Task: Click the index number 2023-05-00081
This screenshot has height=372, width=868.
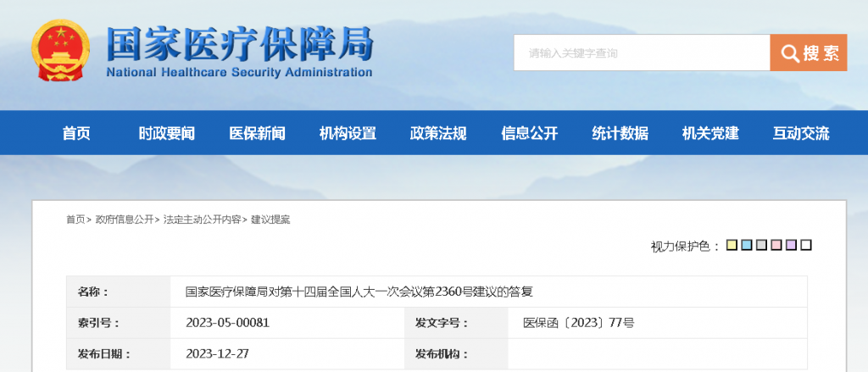Action: (227, 323)
